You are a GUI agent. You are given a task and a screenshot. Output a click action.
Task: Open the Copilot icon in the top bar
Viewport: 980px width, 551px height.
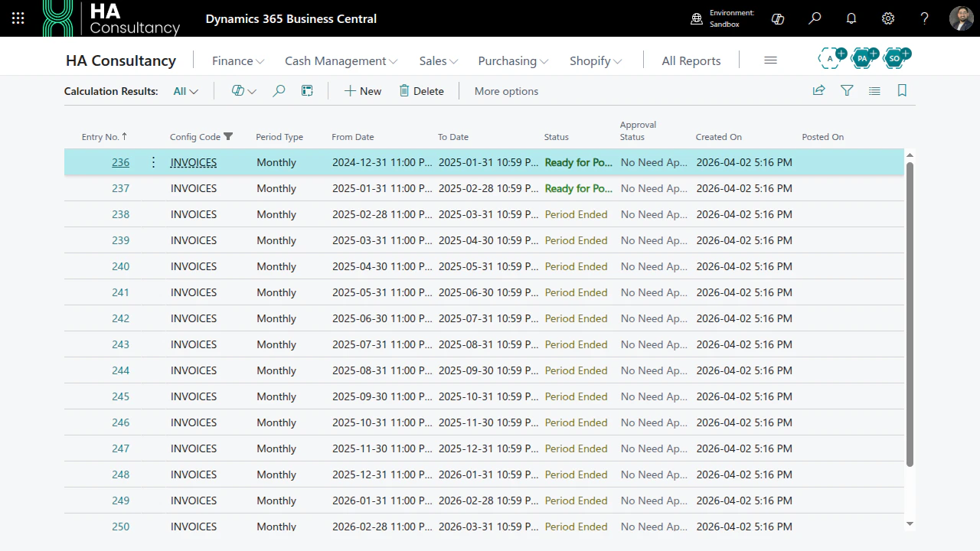pos(778,18)
